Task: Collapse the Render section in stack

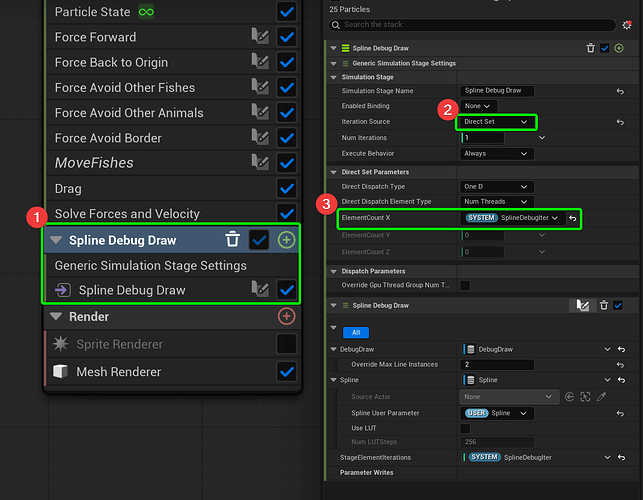Action: coord(56,316)
